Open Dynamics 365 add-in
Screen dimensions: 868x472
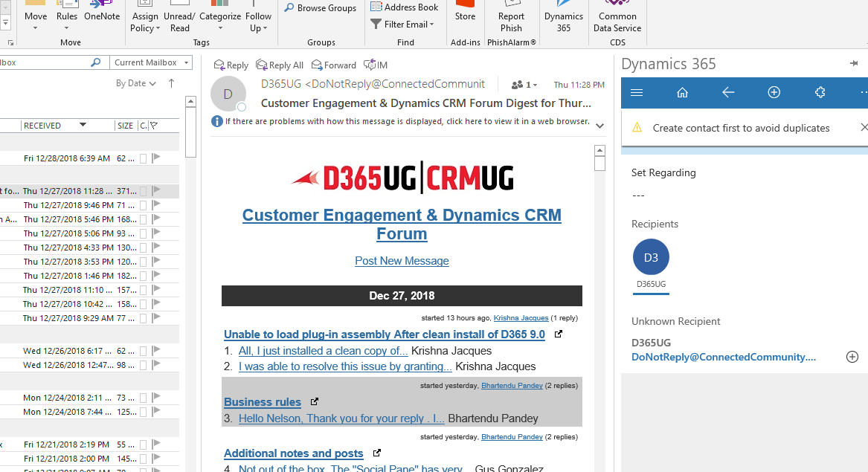point(564,18)
